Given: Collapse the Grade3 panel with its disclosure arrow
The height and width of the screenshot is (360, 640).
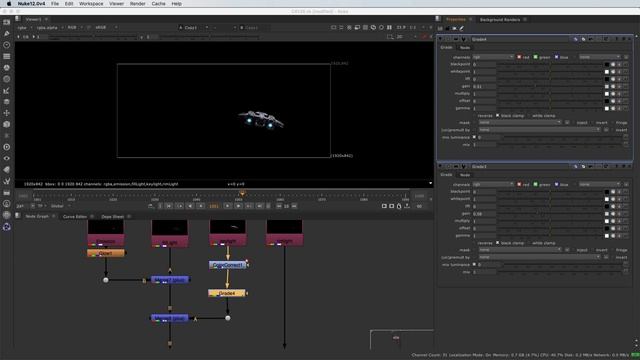Looking at the screenshot, I should pyautogui.click(x=440, y=167).
